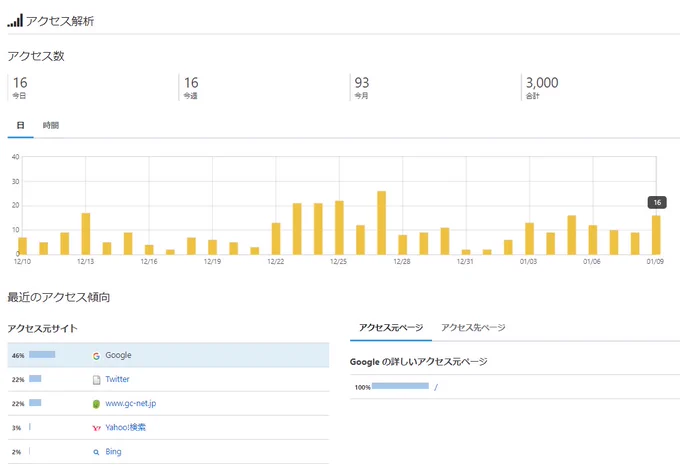
Task: Click the 12/31 axis date label
Action: click(x=465, y=261)
